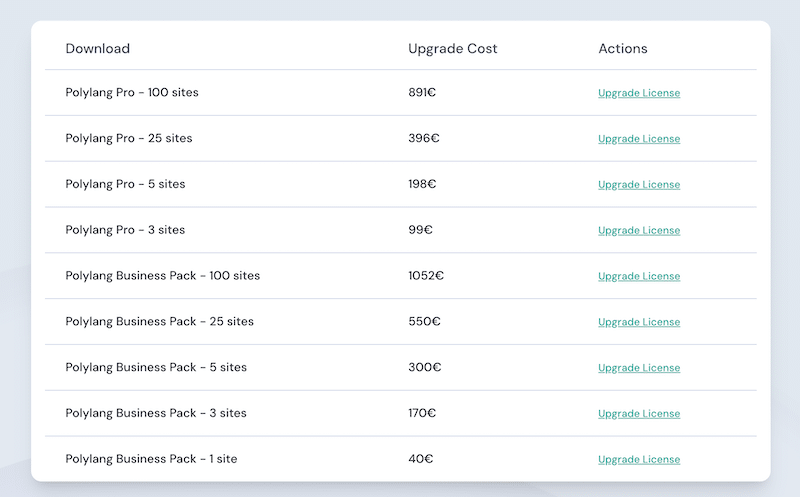Click the Upgrade Cost column header
800x497 pixels.
[x=453, y=48]
